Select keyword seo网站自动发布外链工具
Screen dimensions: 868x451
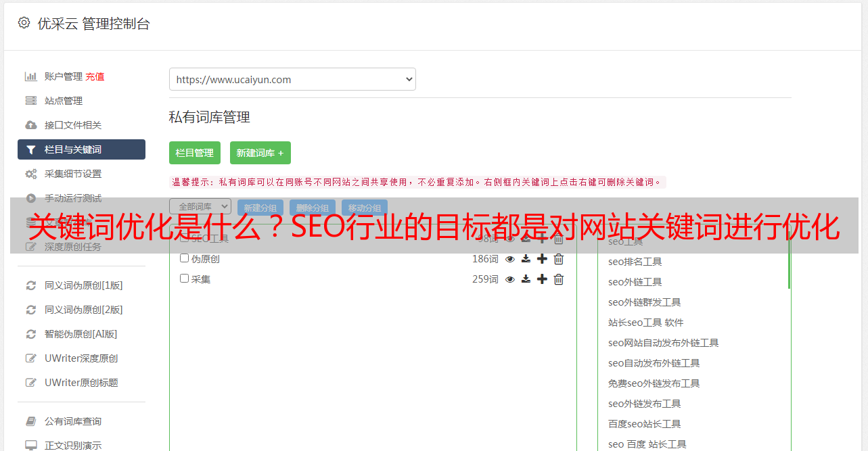pos(663,343)
